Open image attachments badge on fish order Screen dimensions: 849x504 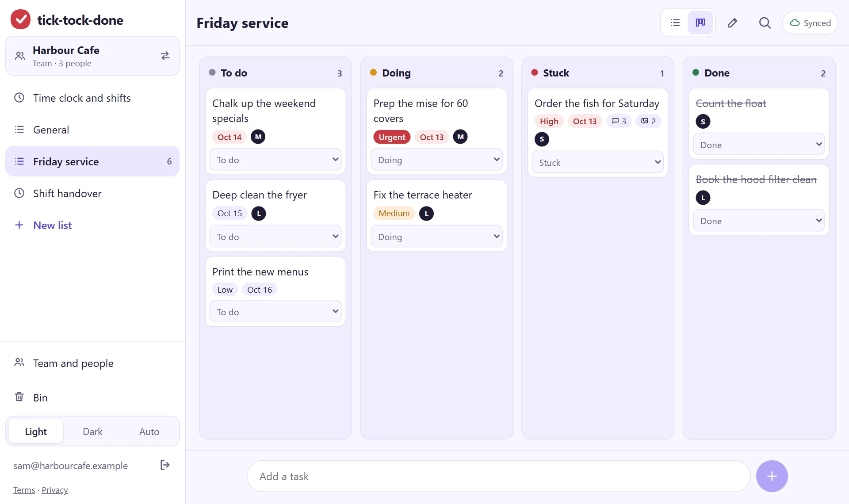click(x=649, y=121)
